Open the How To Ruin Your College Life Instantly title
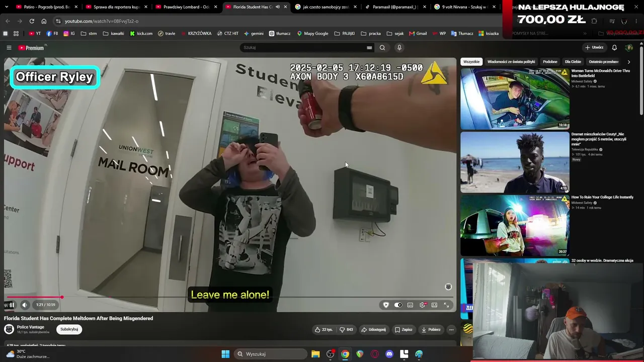Viewport: 644px width, 362px height. [x=602, y=197]
